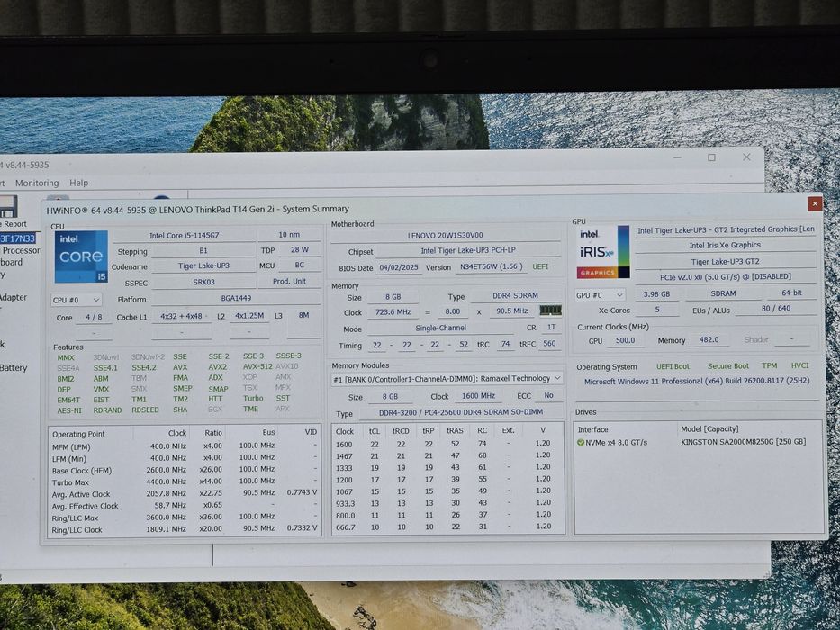This screenshot has width=840, height=630.
Task: Click the 1467 clock row in timings table
Action: [x=447, y=456]
